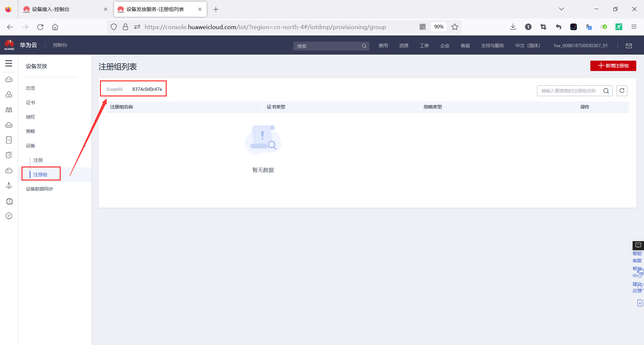Click the 新增注册组 button
The height and width of the screenshot is (345, 644).
[x=613, y=66]
